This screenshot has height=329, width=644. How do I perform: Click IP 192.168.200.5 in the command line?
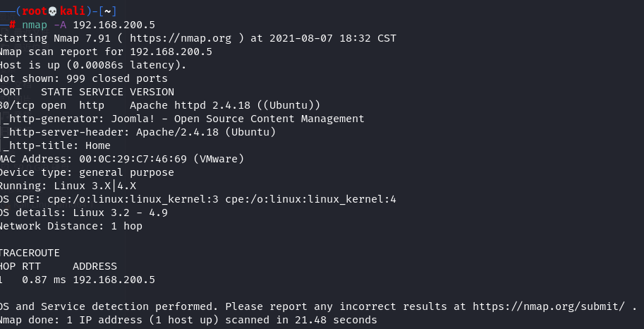tap(114, 25)
